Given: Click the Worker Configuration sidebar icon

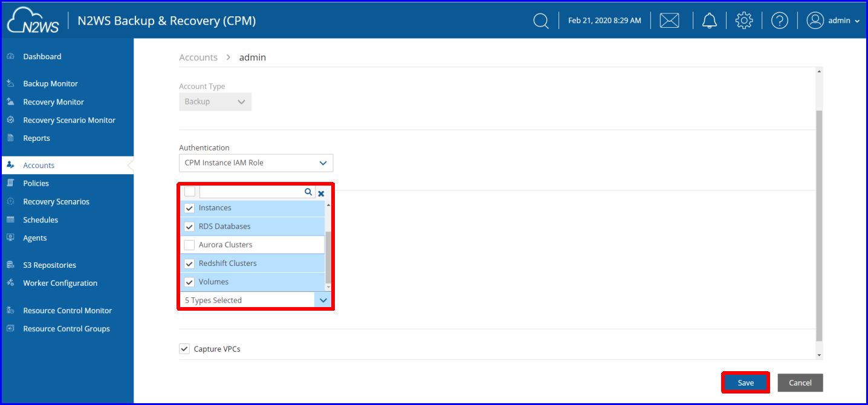Looking at the screenshot, I should click(x=10, y=283).
